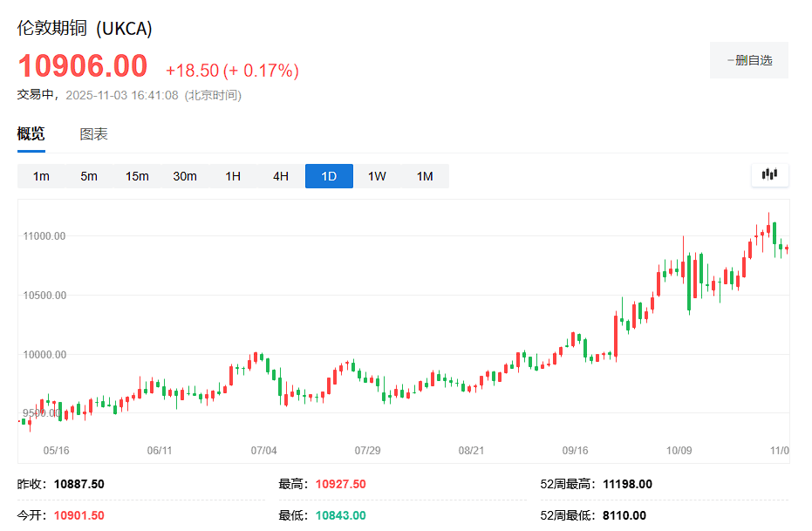The width and height of the screenshot is (812, 531).
Task: Choose the 15m timeframe
Action: (x=137, y=176)
